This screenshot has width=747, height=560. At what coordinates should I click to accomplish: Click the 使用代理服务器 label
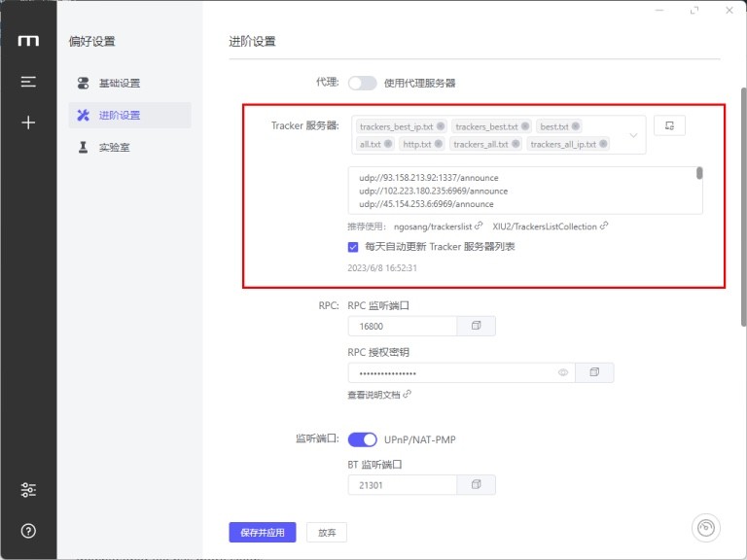420,83
